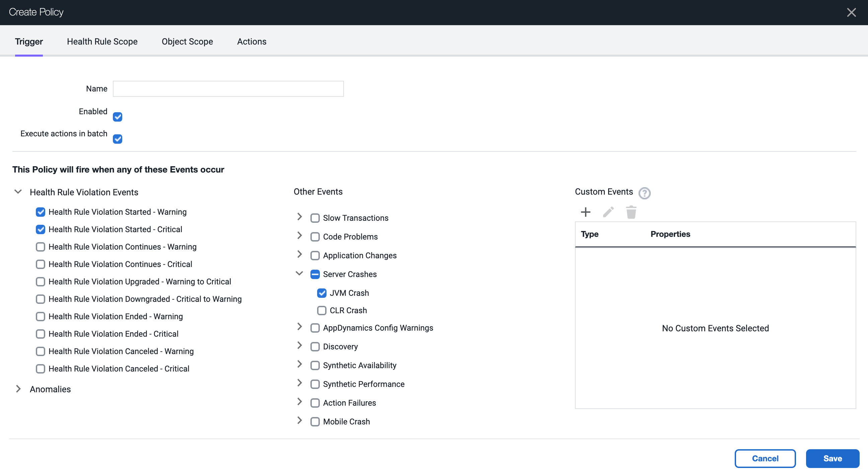
Task: Collapse Health Rule Violation Events section
Action: [18, 192]
